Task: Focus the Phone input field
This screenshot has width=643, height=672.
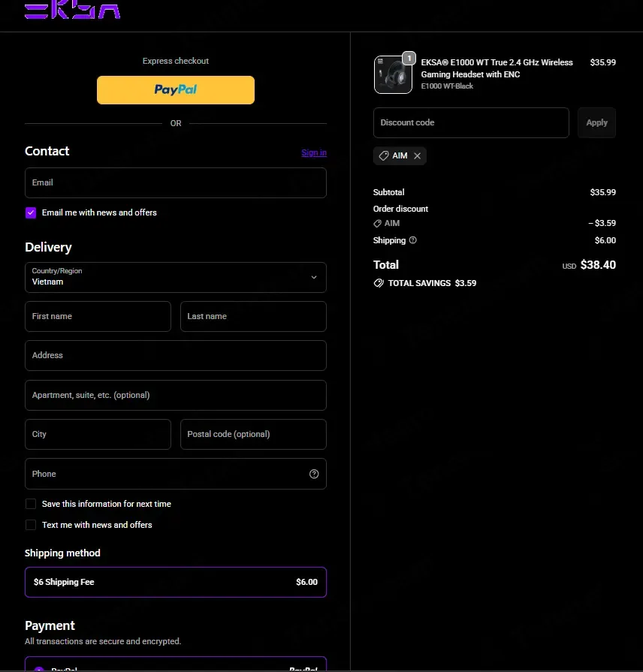Action: (176, 474)
